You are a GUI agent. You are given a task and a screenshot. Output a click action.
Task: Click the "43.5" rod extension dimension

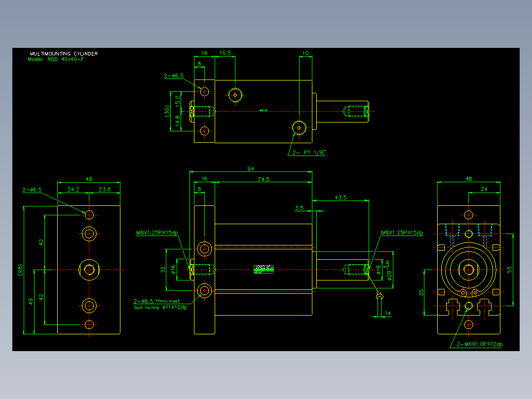pyautogui.click(x=341, y=198)
